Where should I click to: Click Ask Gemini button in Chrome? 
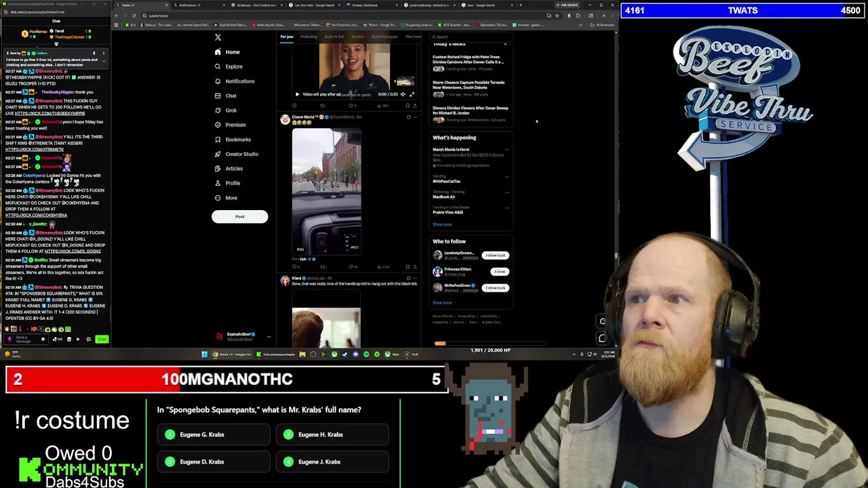568,5
